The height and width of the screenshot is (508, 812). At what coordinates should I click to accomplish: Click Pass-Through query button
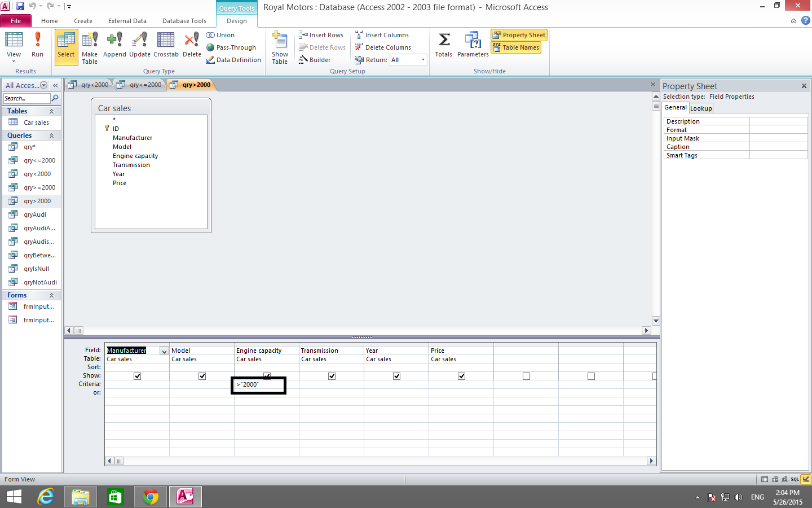pos(231,47)
